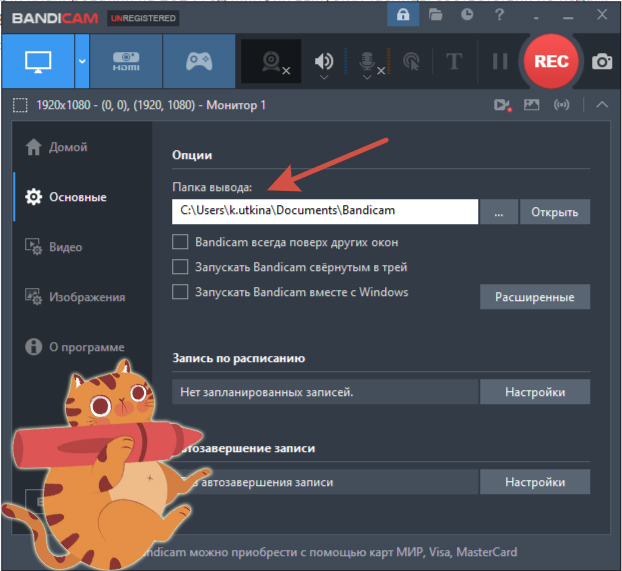The height and width of the screenshot is (571, 622).
Task: Click the red REC record button
Action: pyautogui.click(x=551, y=61)
